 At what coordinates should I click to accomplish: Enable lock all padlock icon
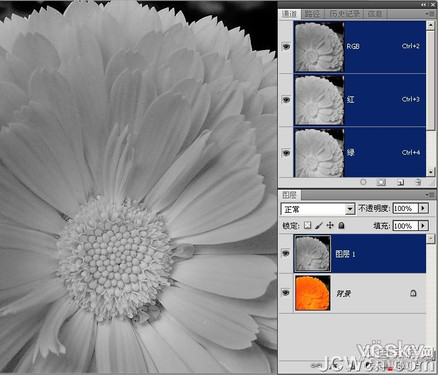(341, 225)
